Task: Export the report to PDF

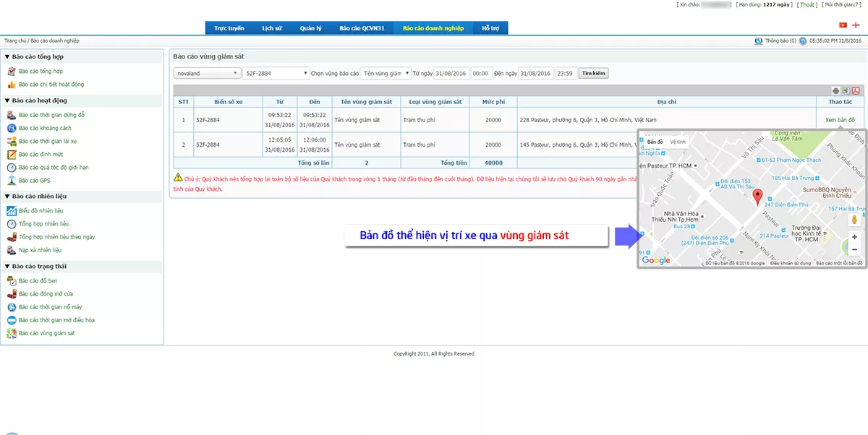Action: coord(855,90)
